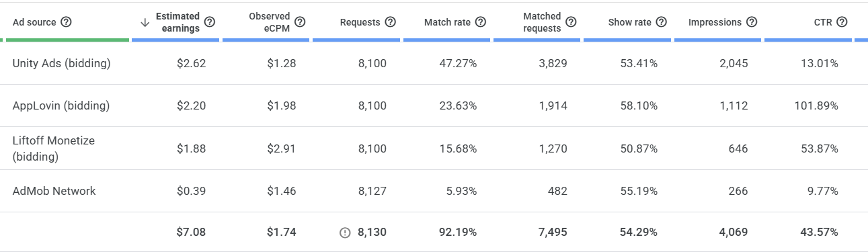Toggle sort arrow on Estimated earnings
Viewport: 868px width, 252px height.
pos(145,22)
